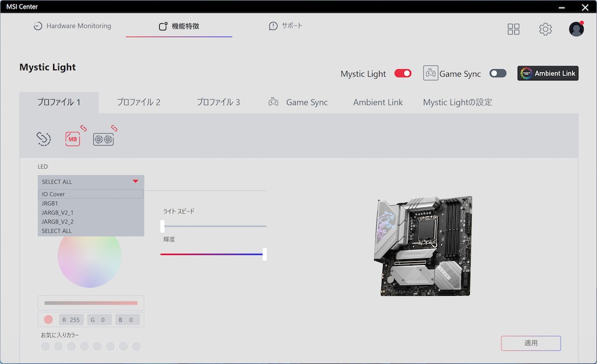Enable the Game Sync toggle

point(498,73)
